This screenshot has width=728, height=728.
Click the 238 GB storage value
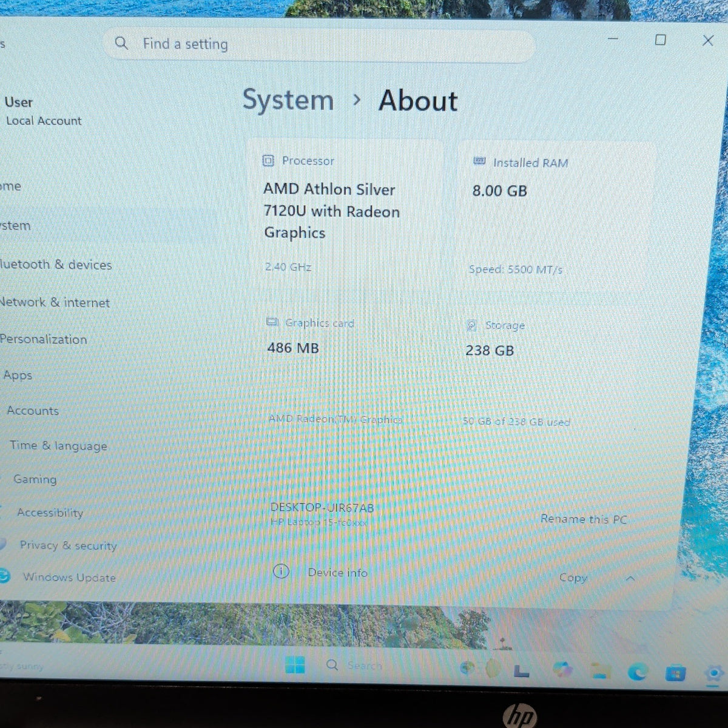[x=490, y=351]
